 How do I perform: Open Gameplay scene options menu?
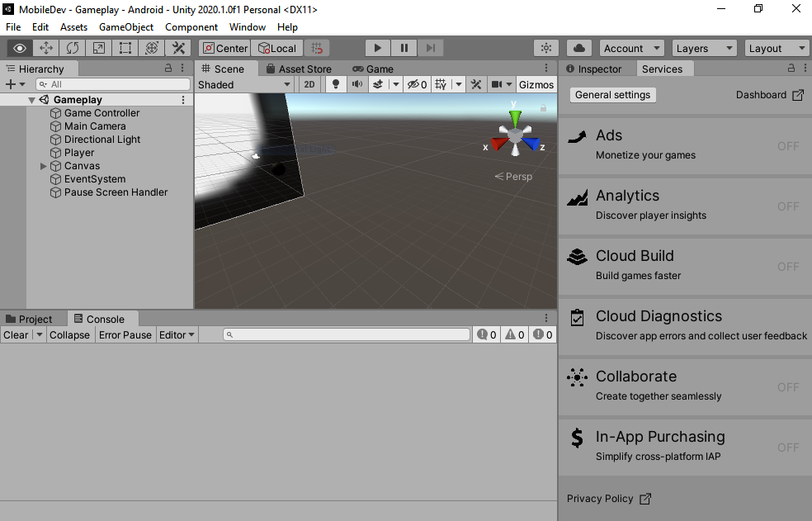[183, 100]
